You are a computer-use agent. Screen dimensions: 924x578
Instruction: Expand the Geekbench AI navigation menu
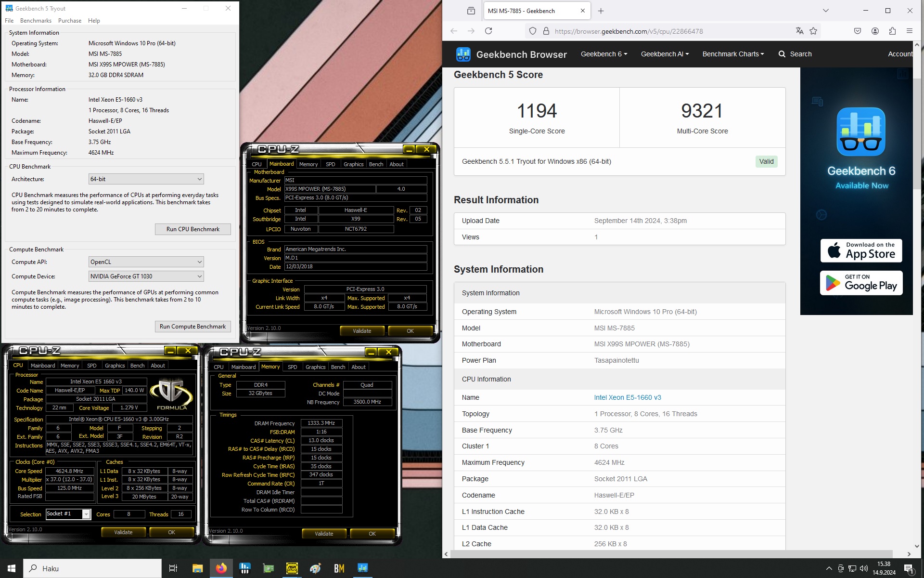point(665,54)
